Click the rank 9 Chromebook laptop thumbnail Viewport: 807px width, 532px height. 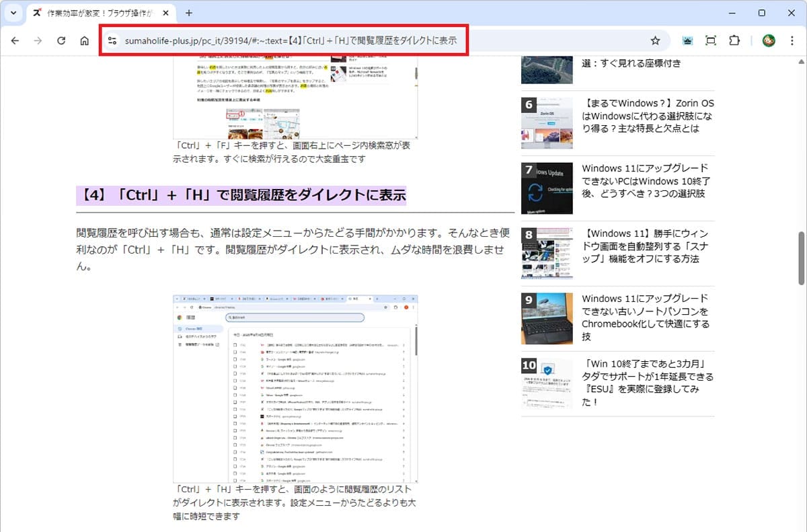547,318
